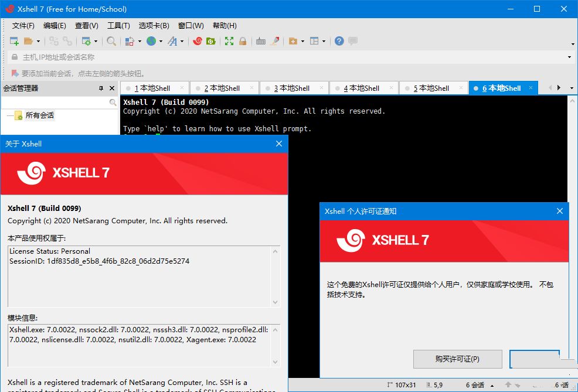Switch to the 3 本地Shell tab

[293, 87]
